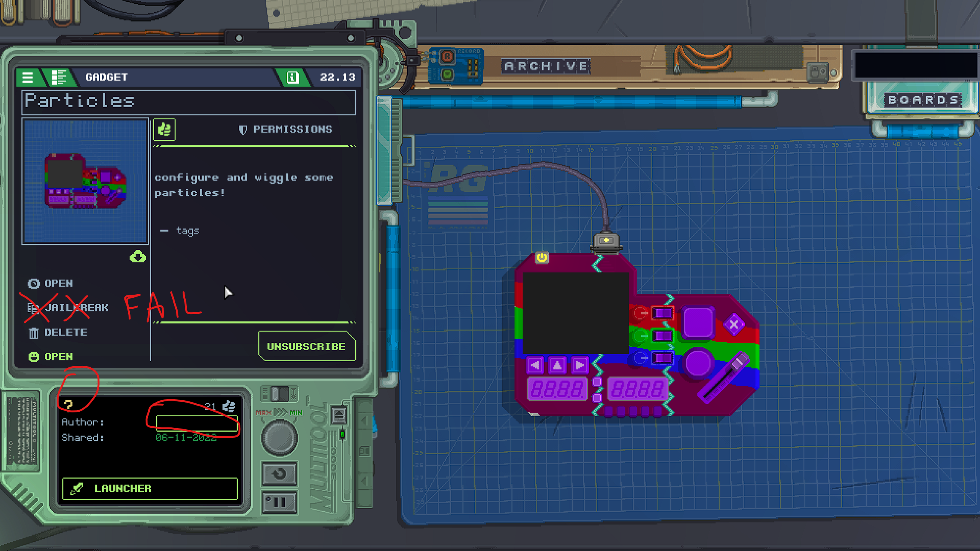This screenshot has width=980, height=551.
Task: Click the green cloud download icon
Action: tap(138, 257)
